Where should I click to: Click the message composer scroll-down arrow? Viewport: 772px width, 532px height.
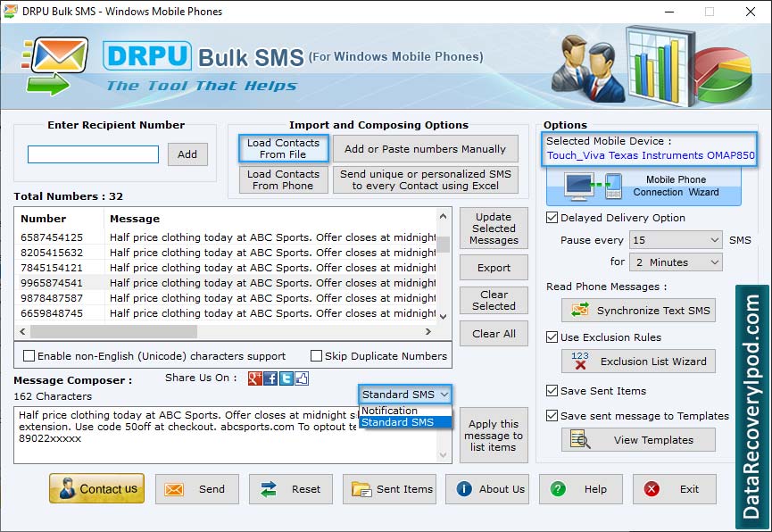[x=443, y=455]
